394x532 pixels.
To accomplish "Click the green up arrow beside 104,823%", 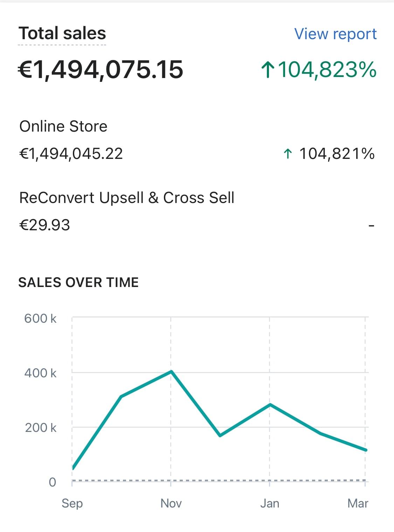I will (268, 69).
